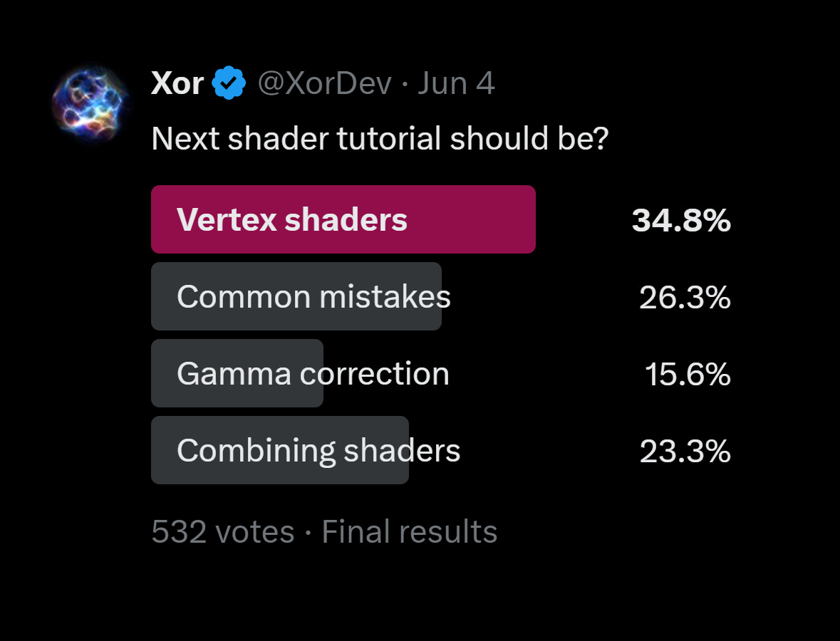Click the 34.8% result percentage

coord(681,220)
